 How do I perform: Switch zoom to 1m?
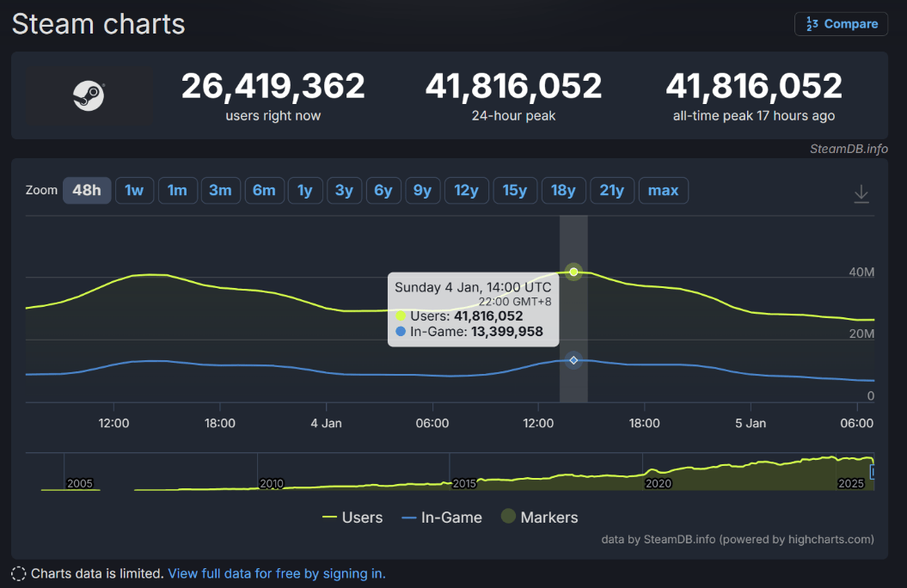177,190
